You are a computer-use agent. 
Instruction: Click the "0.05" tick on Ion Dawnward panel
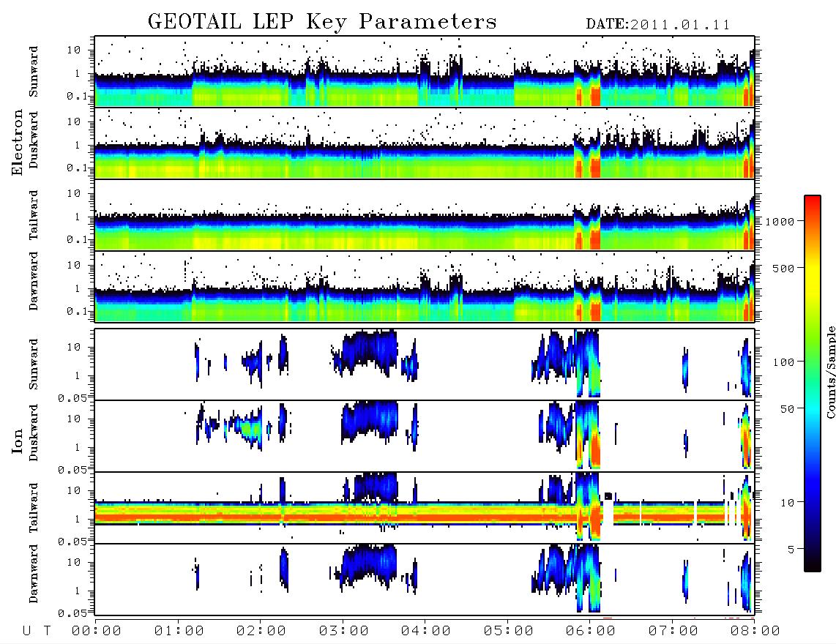[72, 613]
